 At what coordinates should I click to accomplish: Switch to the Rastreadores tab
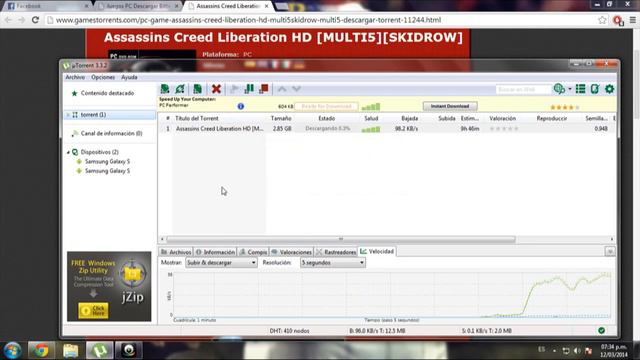coord(336,252)
